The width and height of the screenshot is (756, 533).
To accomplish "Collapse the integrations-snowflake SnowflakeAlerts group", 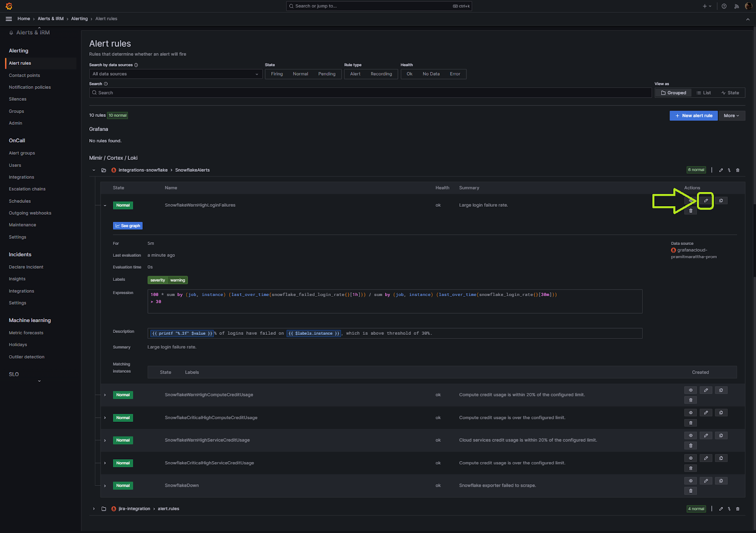I will (94, 170).
